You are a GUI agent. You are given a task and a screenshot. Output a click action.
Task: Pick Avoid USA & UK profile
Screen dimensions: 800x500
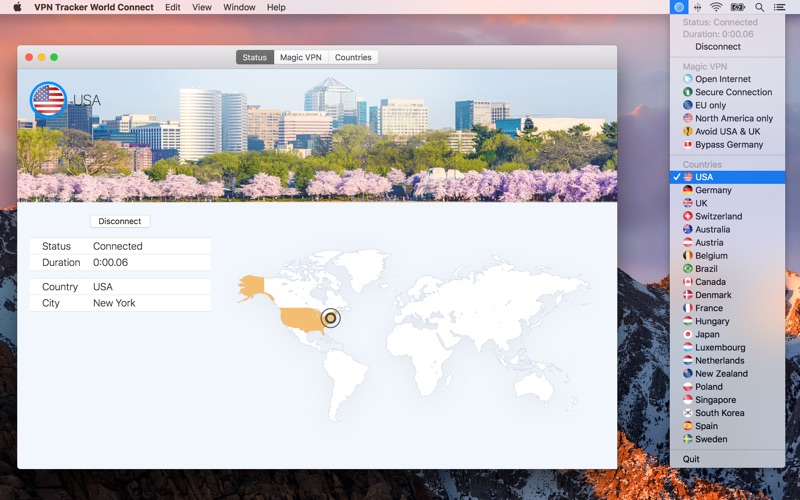[728, 132]
